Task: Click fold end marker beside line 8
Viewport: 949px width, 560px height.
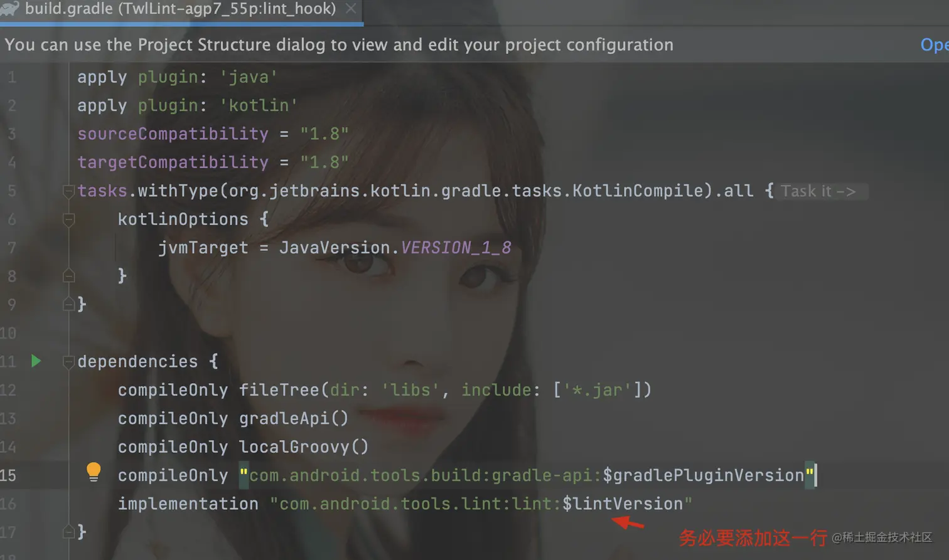Action: [69, 276]
